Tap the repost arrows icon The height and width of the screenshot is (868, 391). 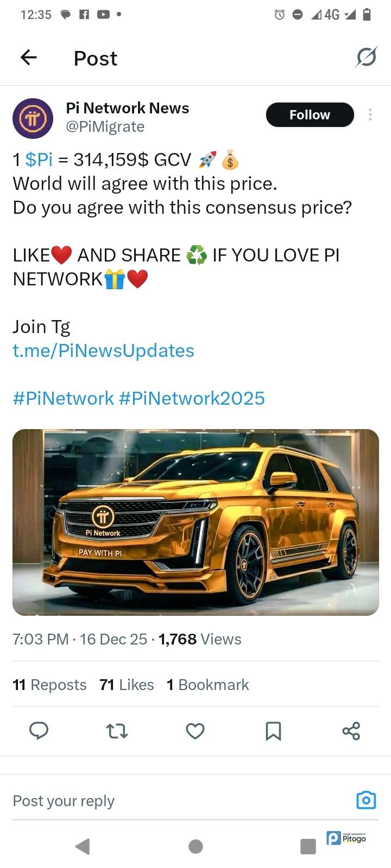tap(117, 731)
